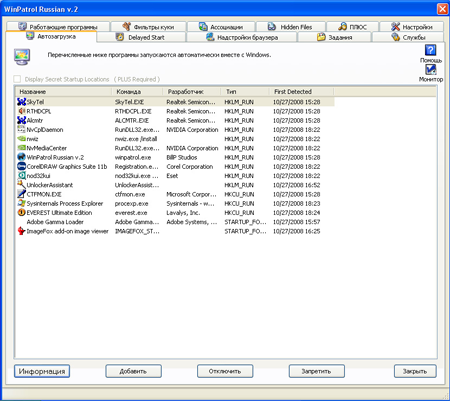Open the Фильтры куки tab
The height and width of the screenshot is (401, 450).
(x=148, y=27)
